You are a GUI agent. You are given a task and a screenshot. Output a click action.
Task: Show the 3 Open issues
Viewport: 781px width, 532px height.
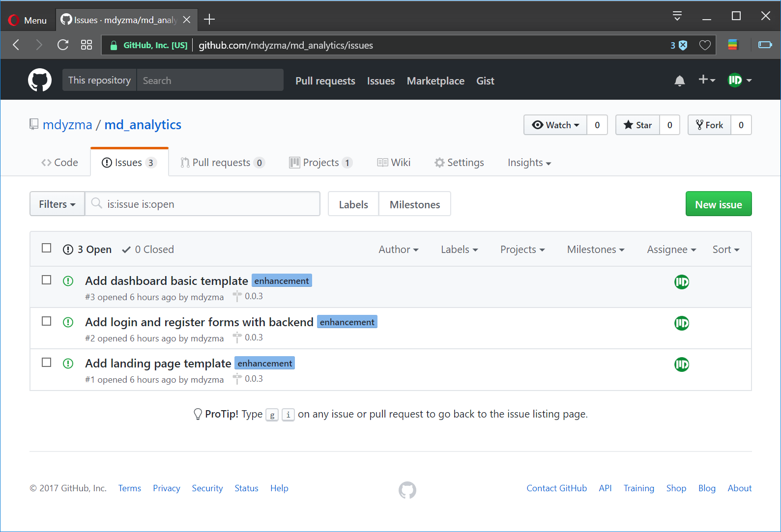(87, 250)
